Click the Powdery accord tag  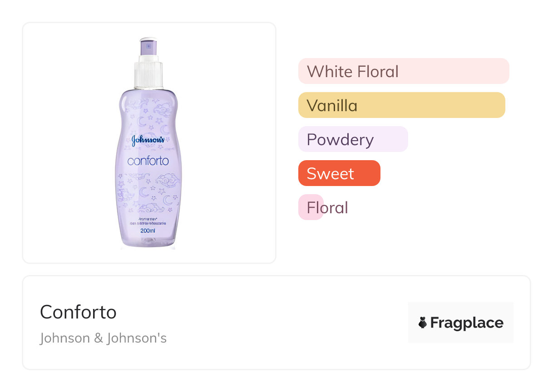tap(353, 139)
